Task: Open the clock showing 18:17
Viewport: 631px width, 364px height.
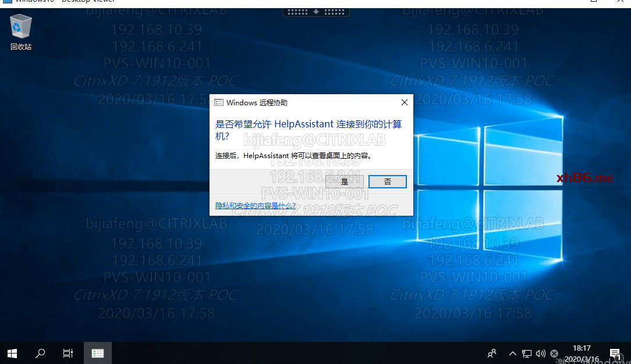Action: coord(582,353)
